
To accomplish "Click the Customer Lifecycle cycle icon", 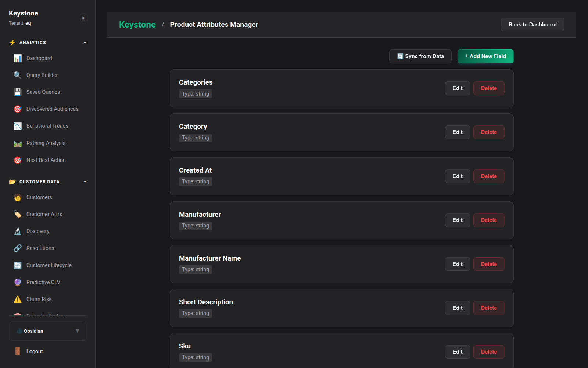I will pyautogui.click(x=18, y=266).
